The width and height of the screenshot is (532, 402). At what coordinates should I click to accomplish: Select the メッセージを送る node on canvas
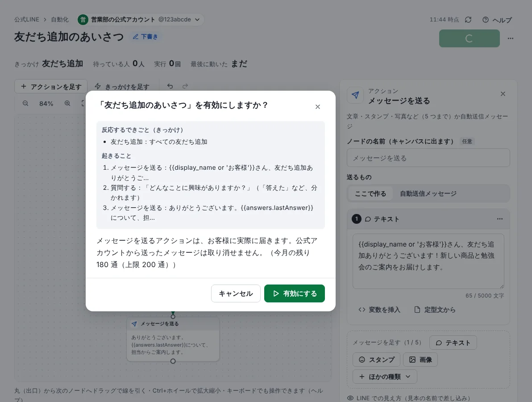point(173,339)
